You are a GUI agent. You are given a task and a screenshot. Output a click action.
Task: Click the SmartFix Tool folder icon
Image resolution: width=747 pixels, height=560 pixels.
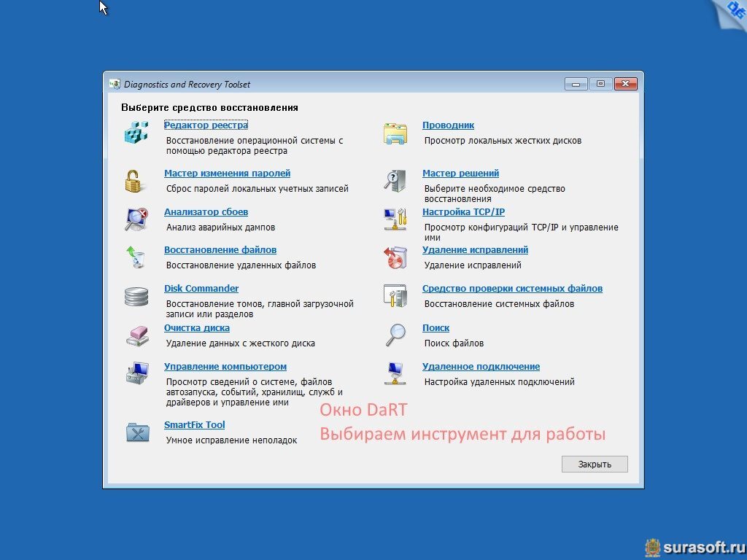(x=138, y=432)
